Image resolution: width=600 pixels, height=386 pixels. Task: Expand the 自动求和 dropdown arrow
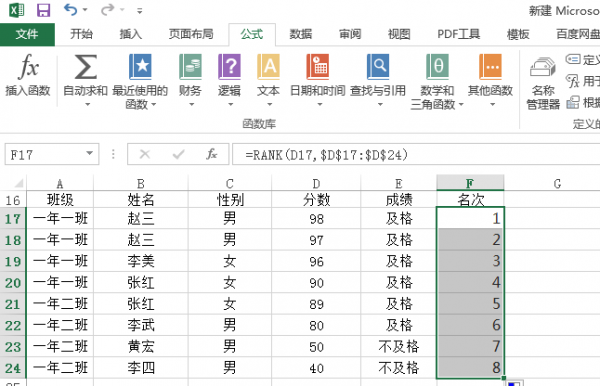coord(88,104)
